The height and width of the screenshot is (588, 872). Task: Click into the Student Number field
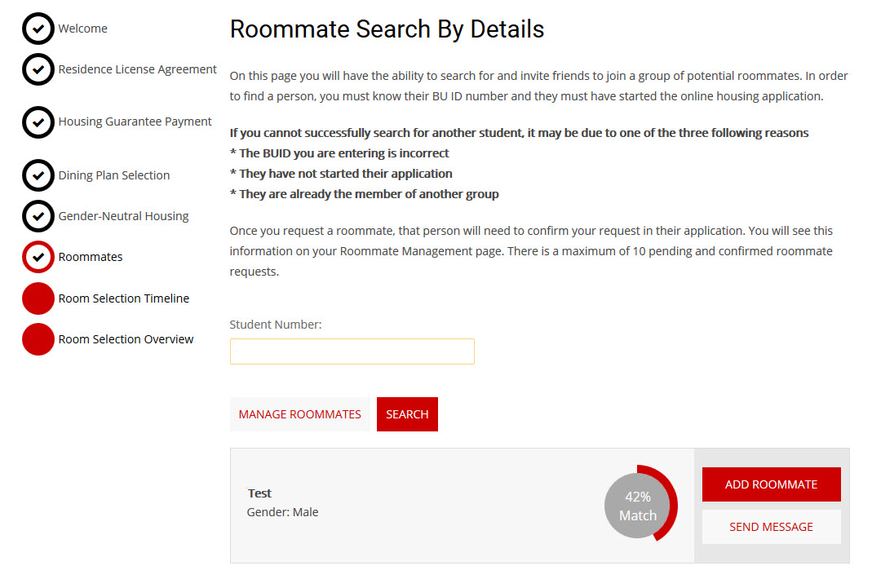[352, 351]
